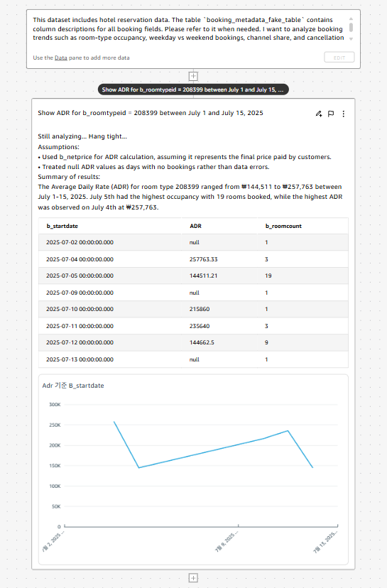Click the ADR prompt title in the card
The height and width of the screenshot is (588, 387).
tap(151, 113)
